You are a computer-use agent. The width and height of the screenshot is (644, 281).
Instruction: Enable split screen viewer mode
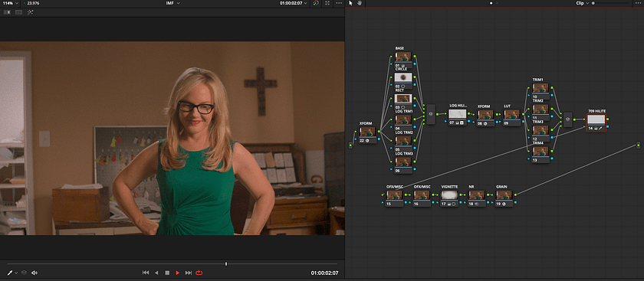(x=18, y=12)
